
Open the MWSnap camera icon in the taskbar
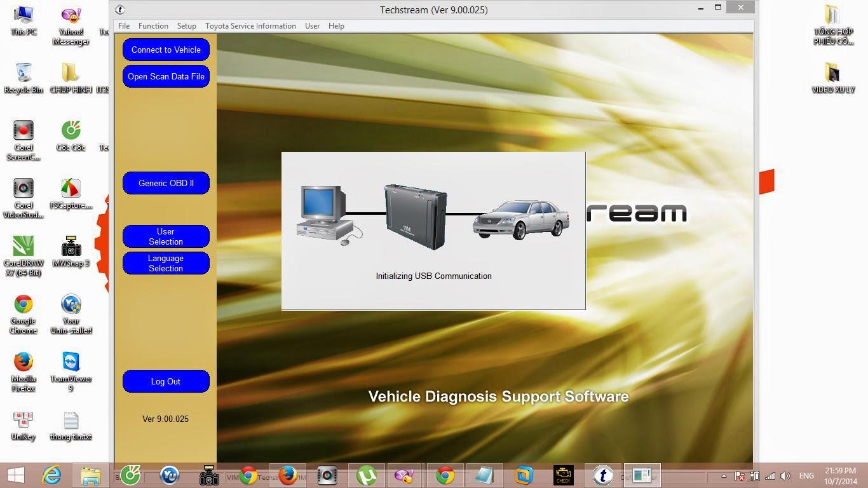click(x=209, y=475)
